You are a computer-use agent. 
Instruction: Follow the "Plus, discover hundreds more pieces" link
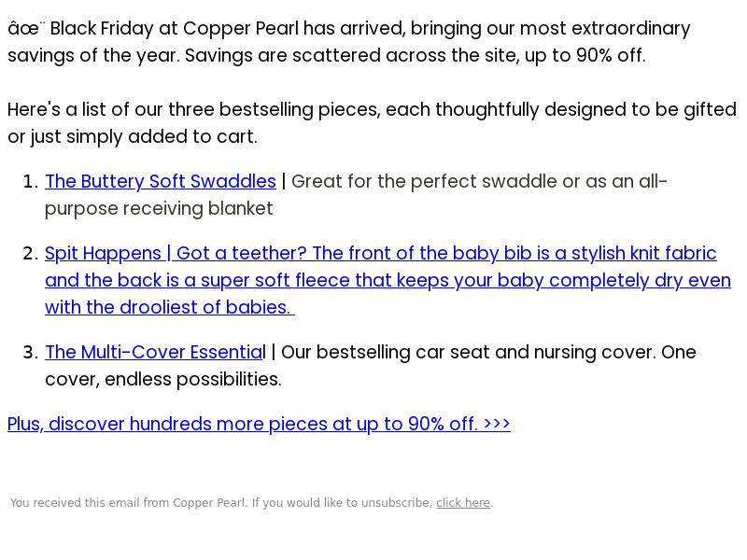coord(259,424)
